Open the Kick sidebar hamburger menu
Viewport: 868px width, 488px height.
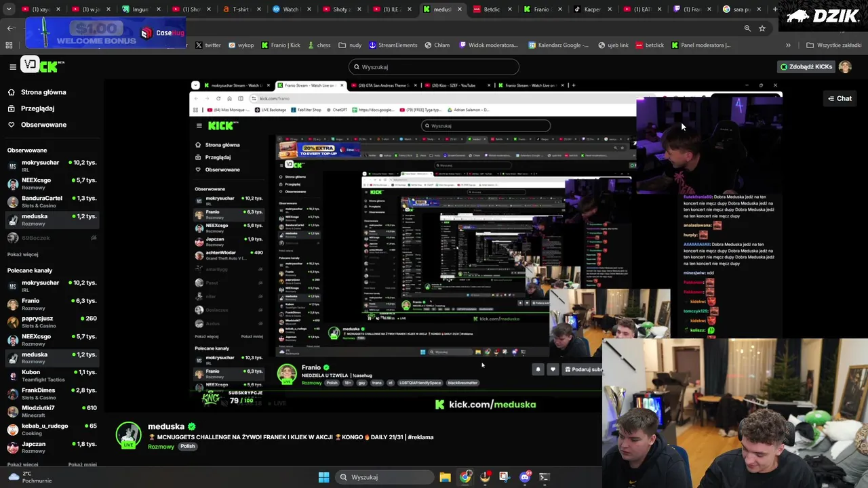click(12, 66)
